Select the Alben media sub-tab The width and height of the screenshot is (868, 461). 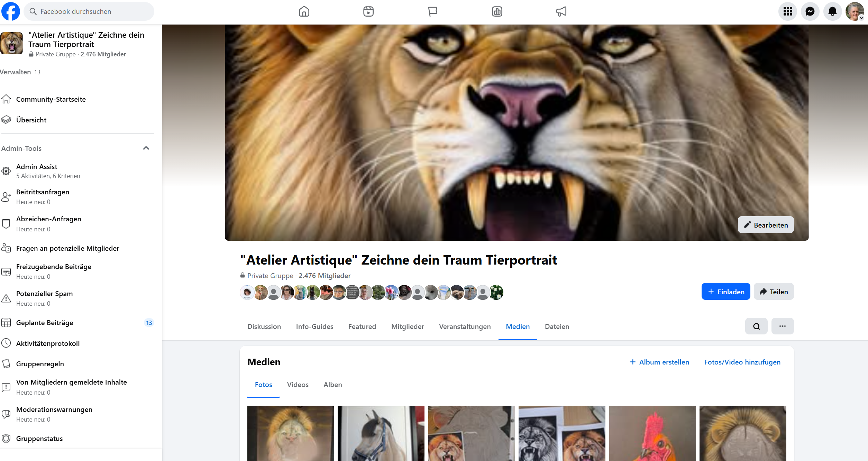point(332,385)
